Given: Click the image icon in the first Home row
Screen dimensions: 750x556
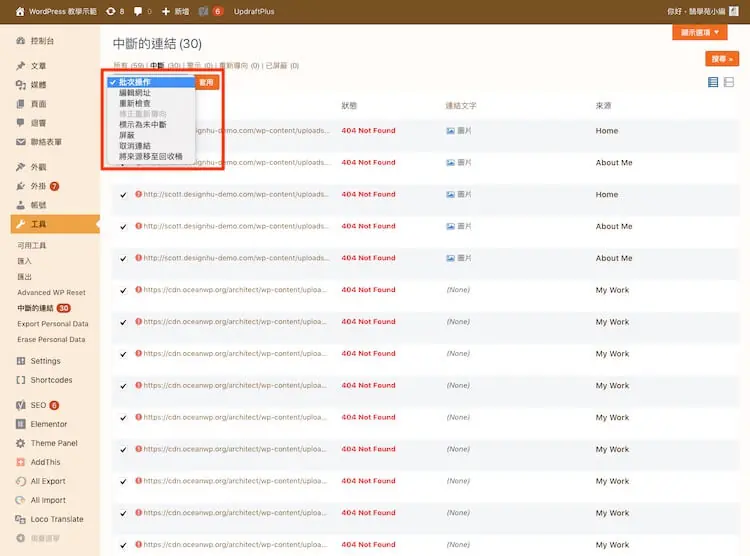Looking at the screenshot, I should point(451,131).
